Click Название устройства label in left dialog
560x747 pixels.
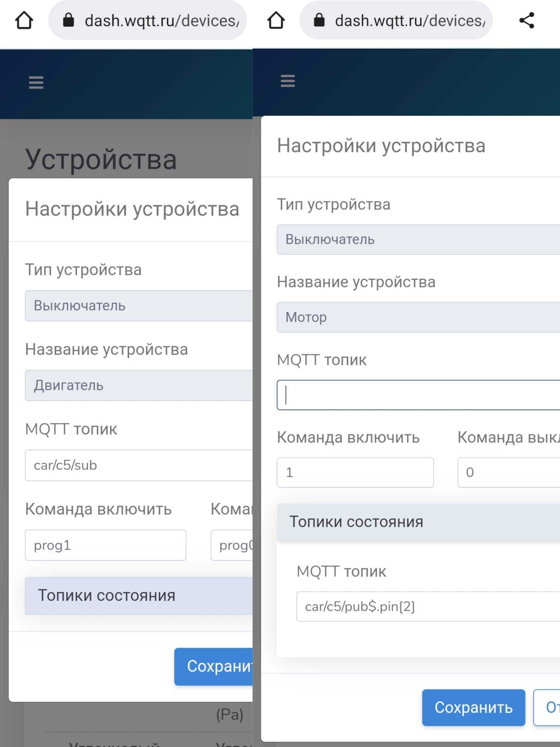click(107, 349)
